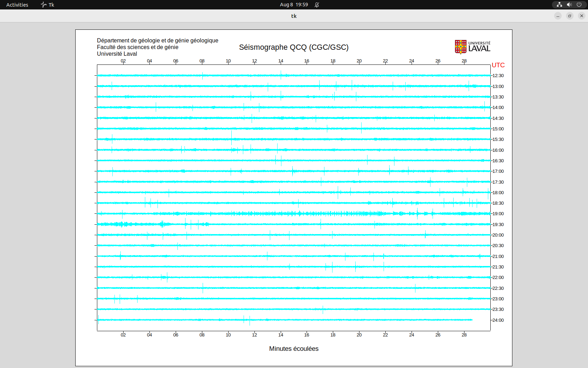Image resolution: width=588 pixels, height=368 pixels.
Task: Click the clock showing Aug 8 19:59
Action: (294, 5)
